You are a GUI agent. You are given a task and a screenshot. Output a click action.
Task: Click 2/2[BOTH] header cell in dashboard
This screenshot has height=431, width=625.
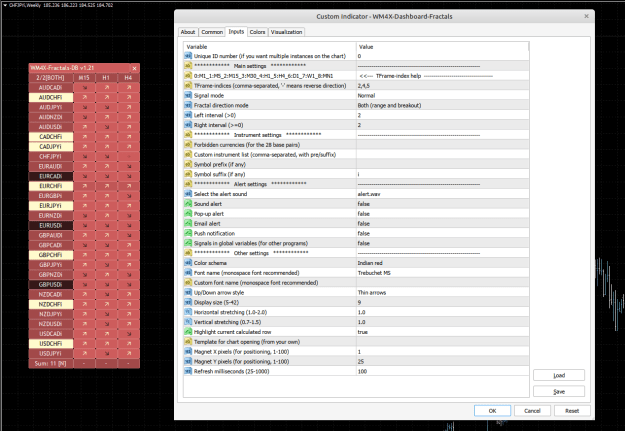tap(51, 78)
